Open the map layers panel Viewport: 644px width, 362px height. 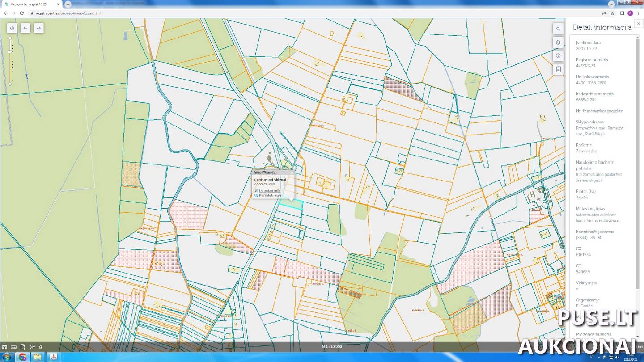click(558, 42)
